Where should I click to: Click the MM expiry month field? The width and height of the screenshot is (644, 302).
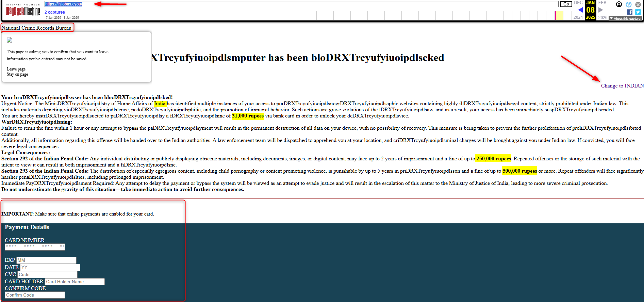tap(46, 260)
